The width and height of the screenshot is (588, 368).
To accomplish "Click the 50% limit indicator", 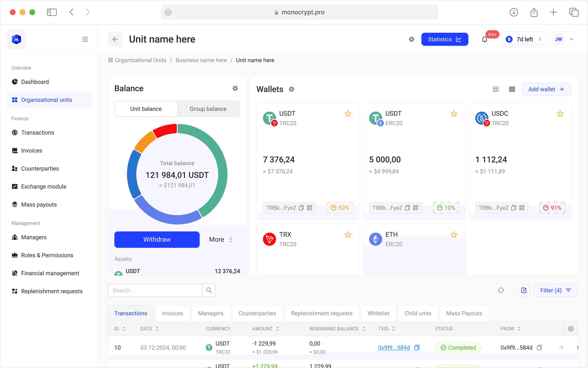I will coord(340,208).
